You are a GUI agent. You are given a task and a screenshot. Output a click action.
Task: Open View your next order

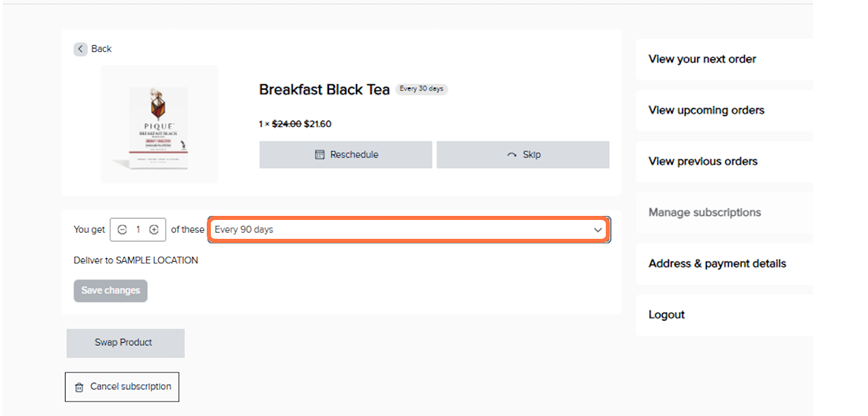pos(702,59)
